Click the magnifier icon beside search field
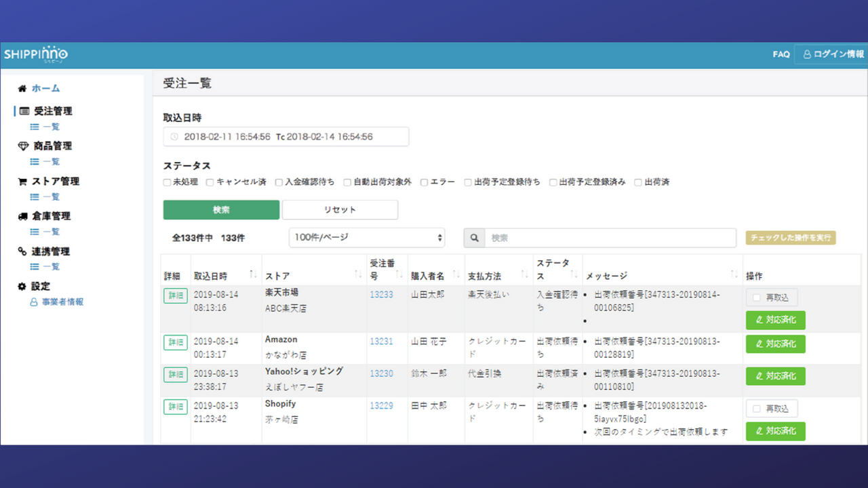This screenshot has width=868, height=488. coord(474,238)
